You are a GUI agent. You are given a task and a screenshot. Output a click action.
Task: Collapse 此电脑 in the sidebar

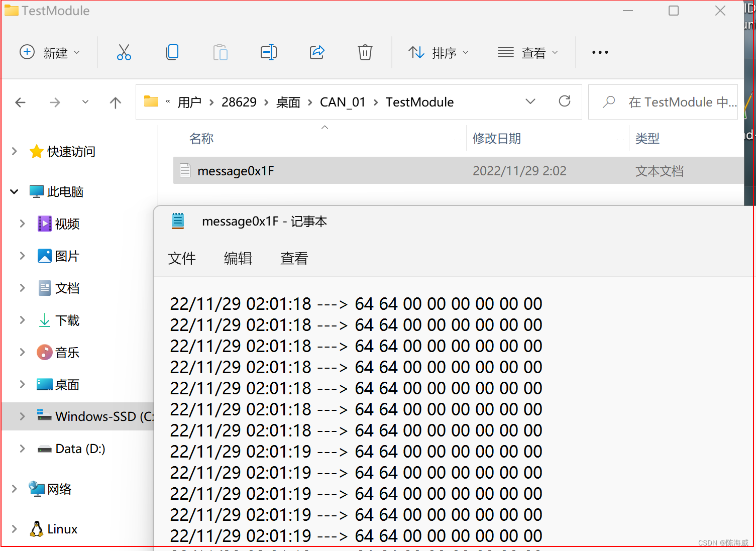point(14,191)
